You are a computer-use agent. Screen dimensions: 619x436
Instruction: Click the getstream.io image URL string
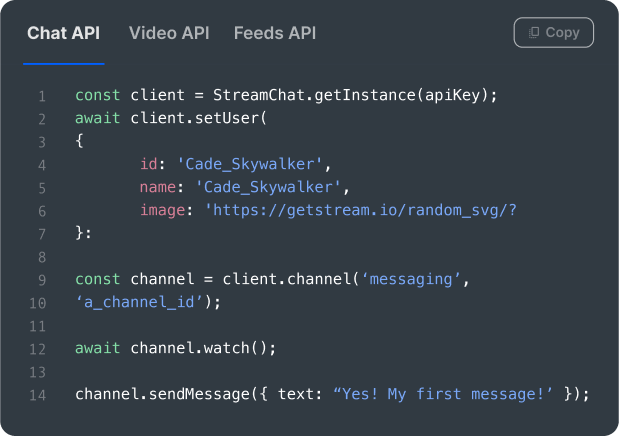click(x=360, y=210)
